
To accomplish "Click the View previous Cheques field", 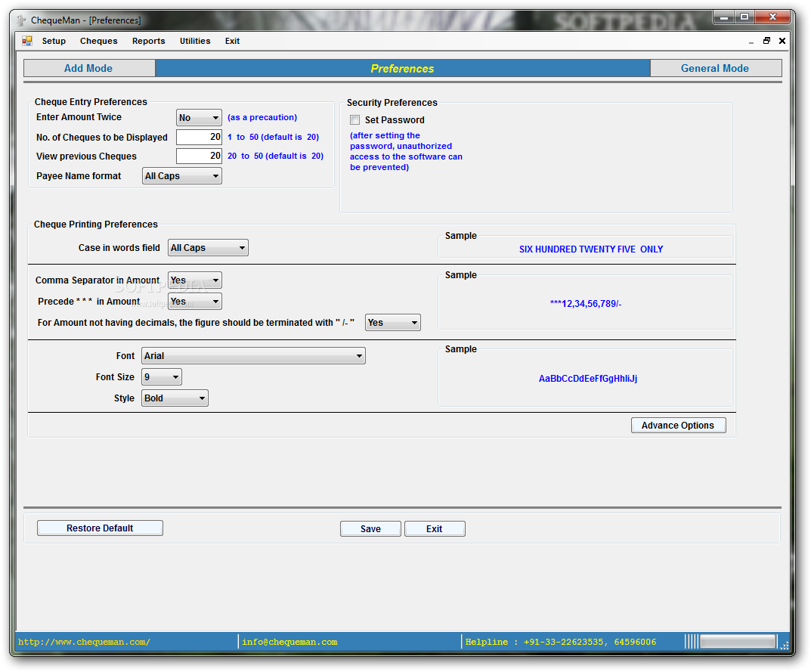I will click(199, 156).
